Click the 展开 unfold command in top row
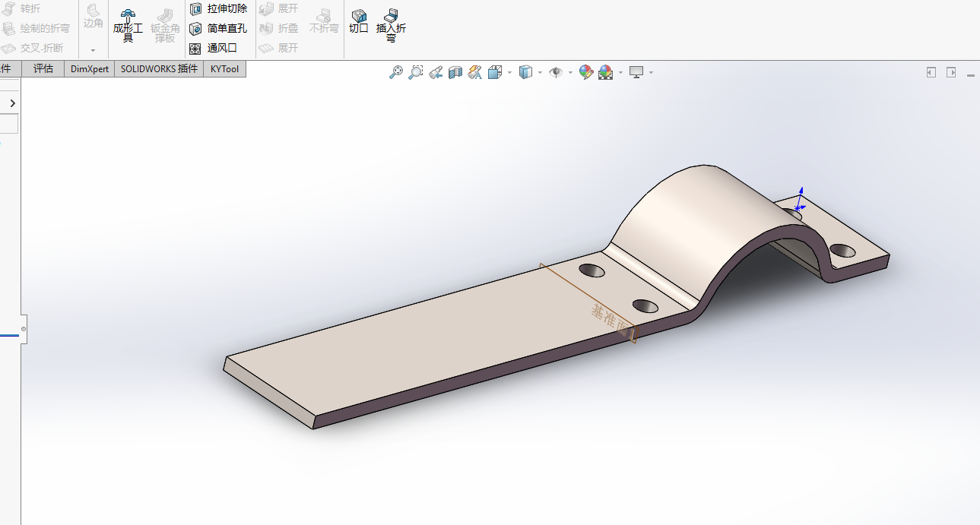 point(279,8)
